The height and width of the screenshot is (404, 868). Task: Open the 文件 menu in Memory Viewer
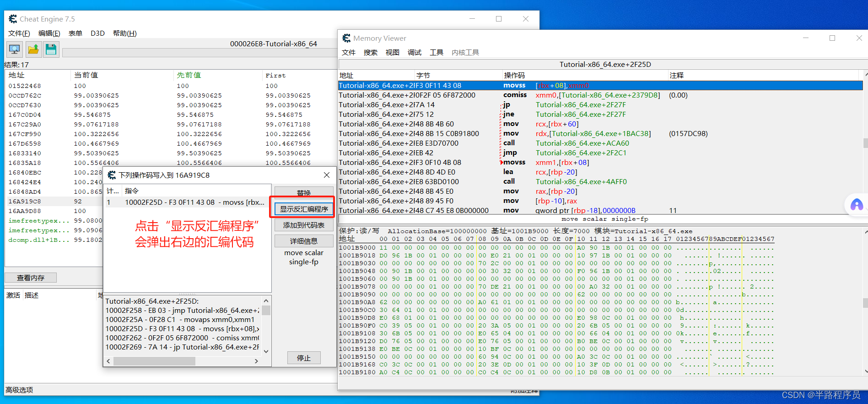tap(349, 53)
